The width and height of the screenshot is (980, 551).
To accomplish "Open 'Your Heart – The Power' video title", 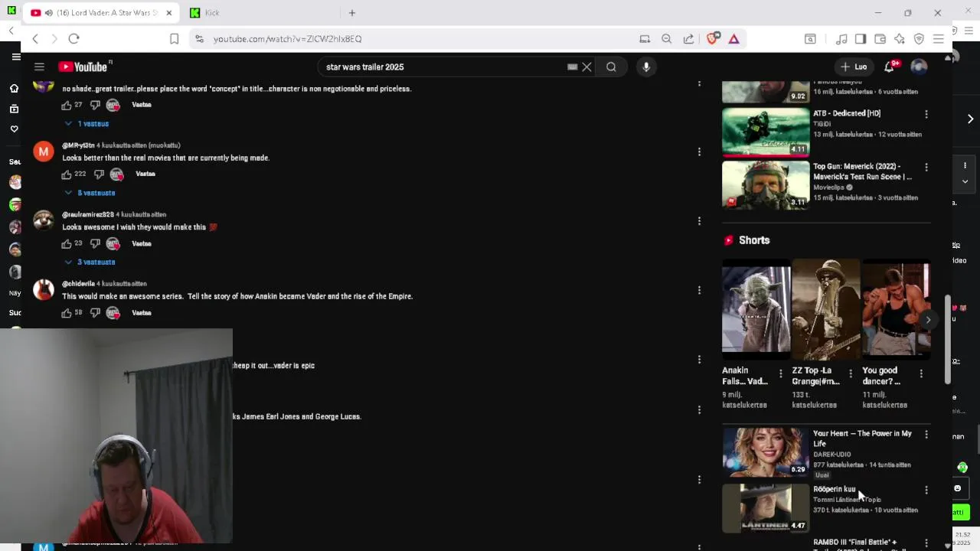I will pyautogui.click(x=862, y=439).
